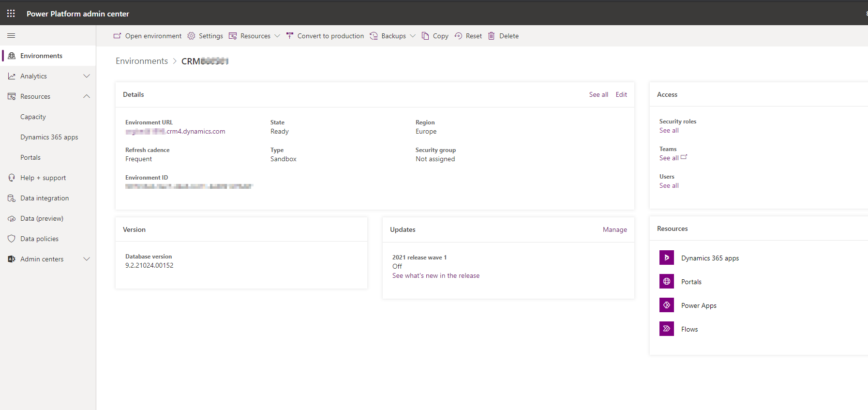Click See all under Teams
Screen dimensions: 868x410
669,158
